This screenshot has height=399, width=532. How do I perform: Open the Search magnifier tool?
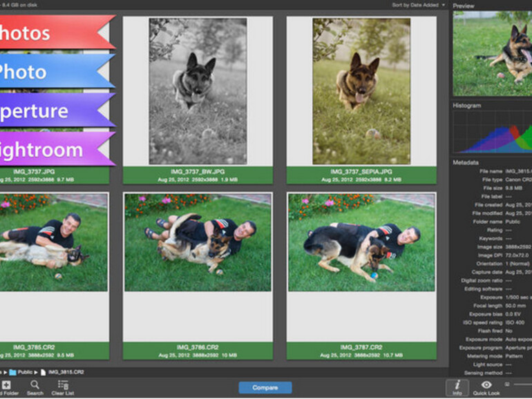pos(35,385)
